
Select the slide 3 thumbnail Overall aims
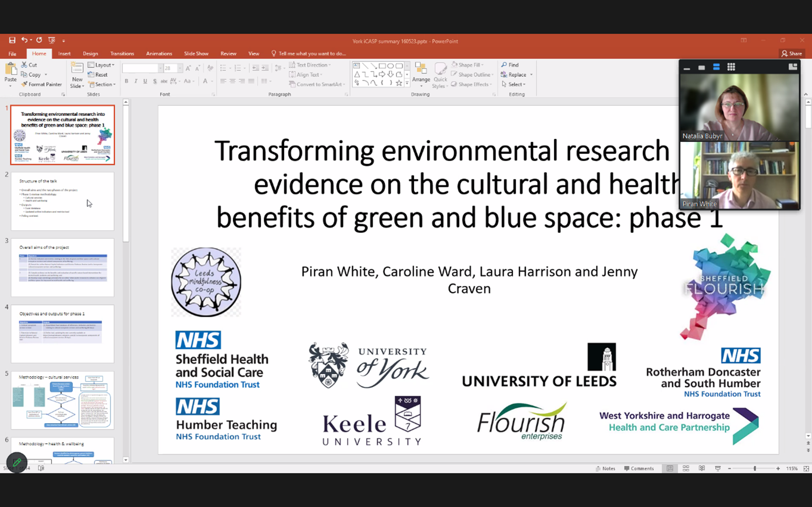click(62, 268)
